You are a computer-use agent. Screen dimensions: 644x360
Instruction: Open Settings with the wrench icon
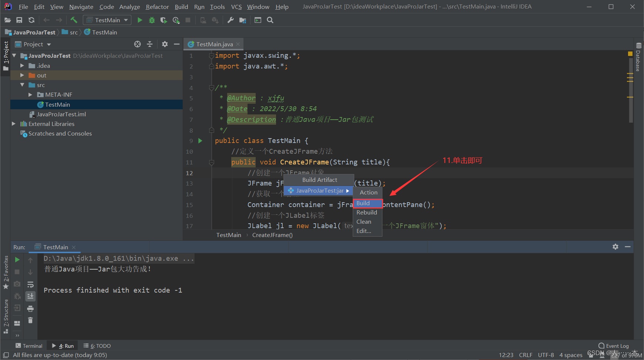click(x=230, y=20)
